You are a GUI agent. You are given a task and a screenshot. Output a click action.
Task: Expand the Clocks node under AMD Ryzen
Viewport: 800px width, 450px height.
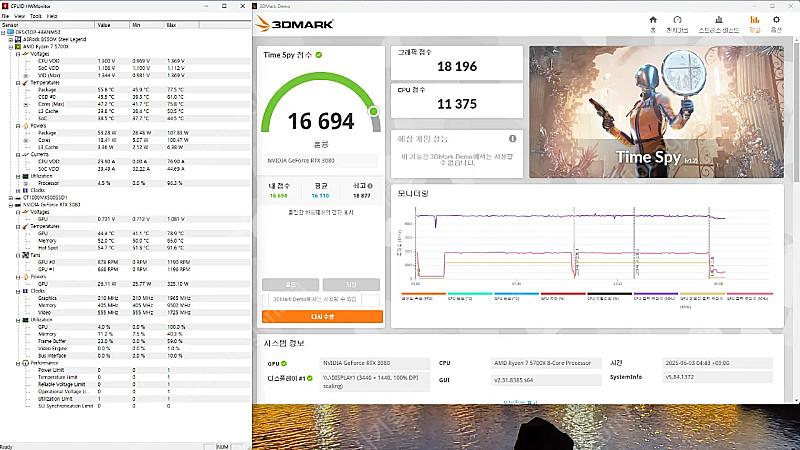click(x=18, y=190)
